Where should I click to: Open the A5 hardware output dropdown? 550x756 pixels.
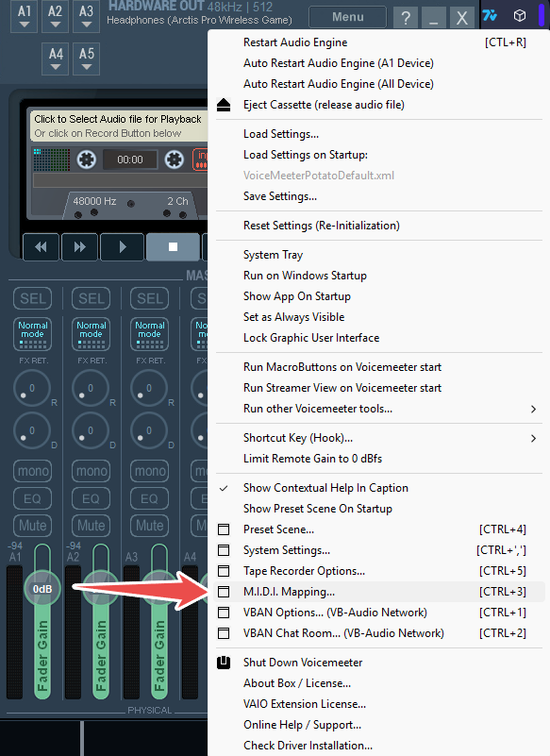point(86,59)
